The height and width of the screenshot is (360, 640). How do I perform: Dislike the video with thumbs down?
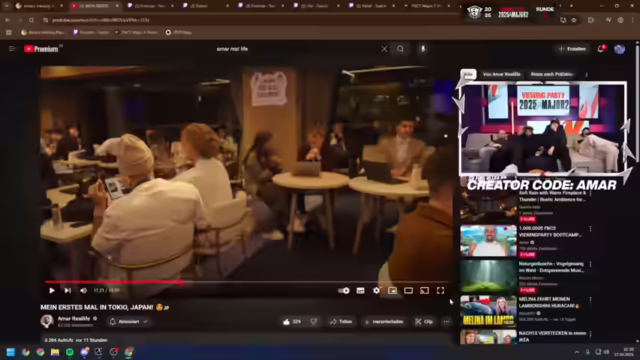point(313,322)
